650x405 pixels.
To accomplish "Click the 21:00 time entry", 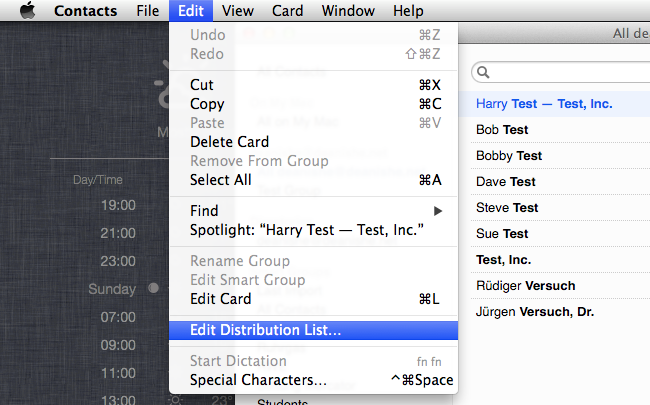I will [118, 233].
